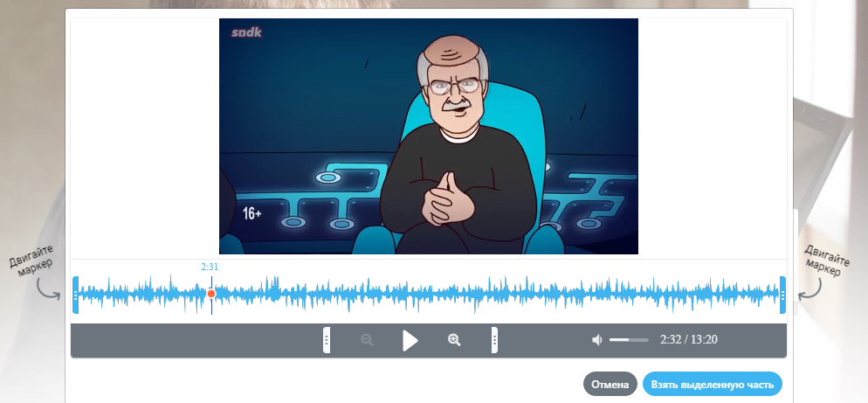Zoom out of the waveform
This screenshot has height=403, width=868.
click(367, 340)
